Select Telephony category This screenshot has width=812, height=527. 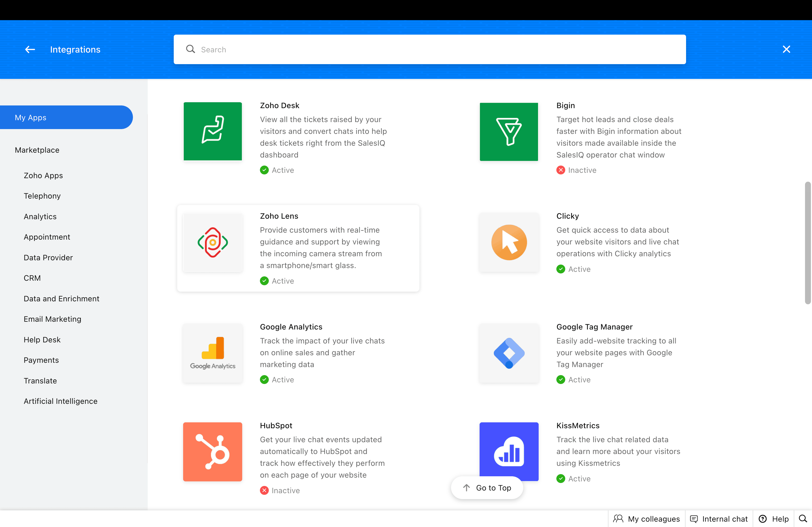pos(42,196)
